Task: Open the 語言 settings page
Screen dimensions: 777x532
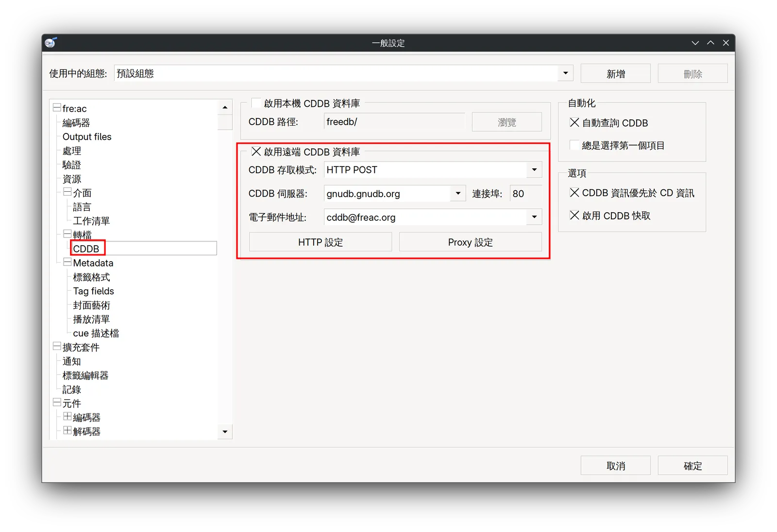Action: coord(82,207)
